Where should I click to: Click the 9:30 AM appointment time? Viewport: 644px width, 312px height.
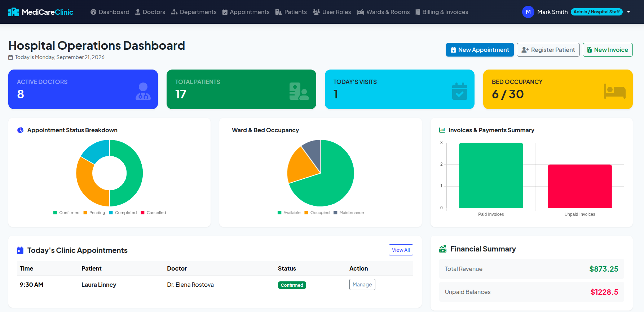tap(32, 285)
